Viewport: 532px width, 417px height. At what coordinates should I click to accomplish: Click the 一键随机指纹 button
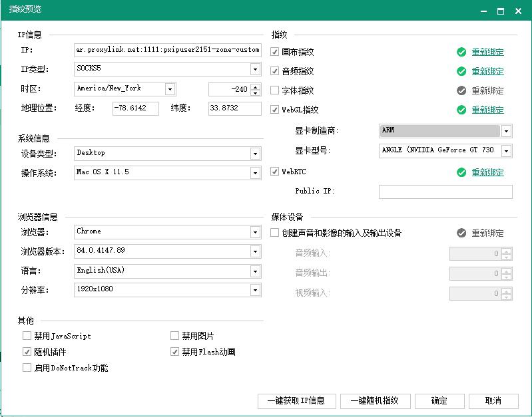click(x=376, y=401)
